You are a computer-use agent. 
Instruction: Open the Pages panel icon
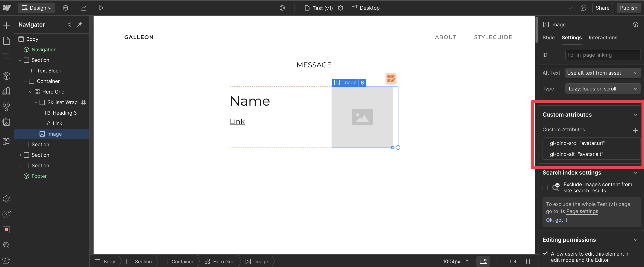(x=7, y=41)
